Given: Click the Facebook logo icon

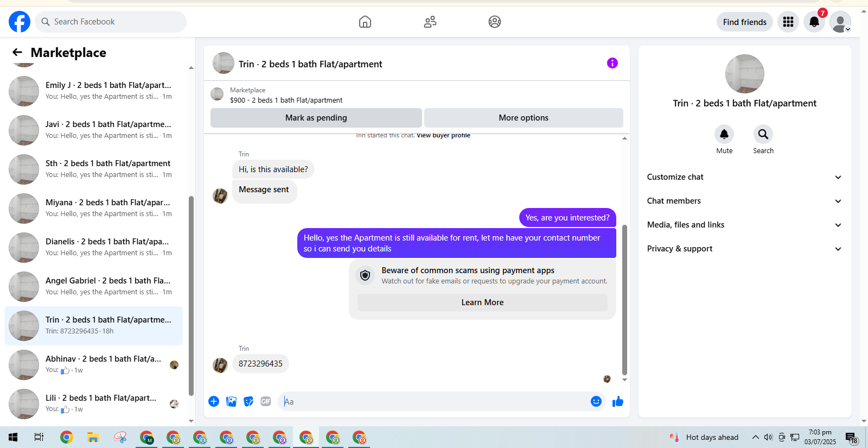Looking at the screenshot, I should pyautogui.click(x=20, y=22).
